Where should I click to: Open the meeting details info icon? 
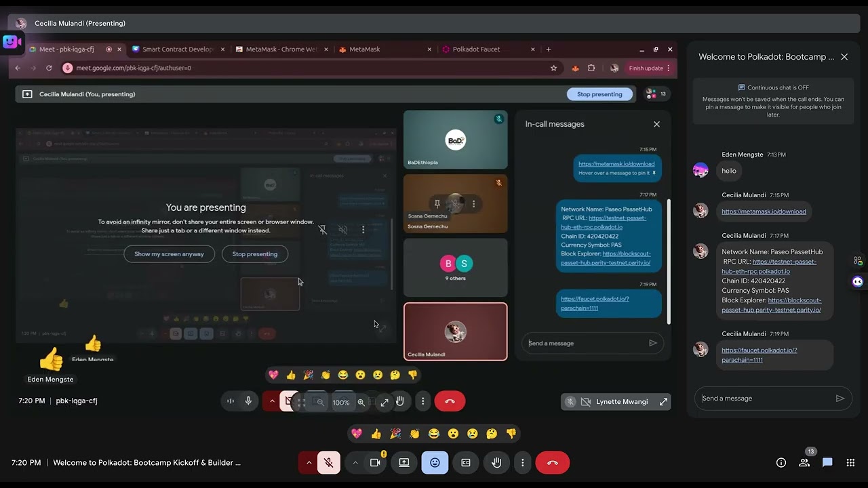[x=781, y=463]
